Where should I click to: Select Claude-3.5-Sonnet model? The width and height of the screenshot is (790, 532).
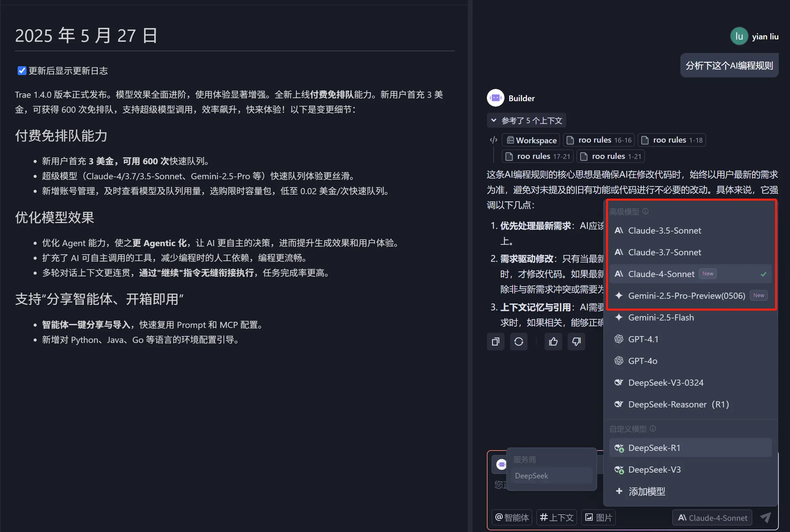click(x=691, y=231)
